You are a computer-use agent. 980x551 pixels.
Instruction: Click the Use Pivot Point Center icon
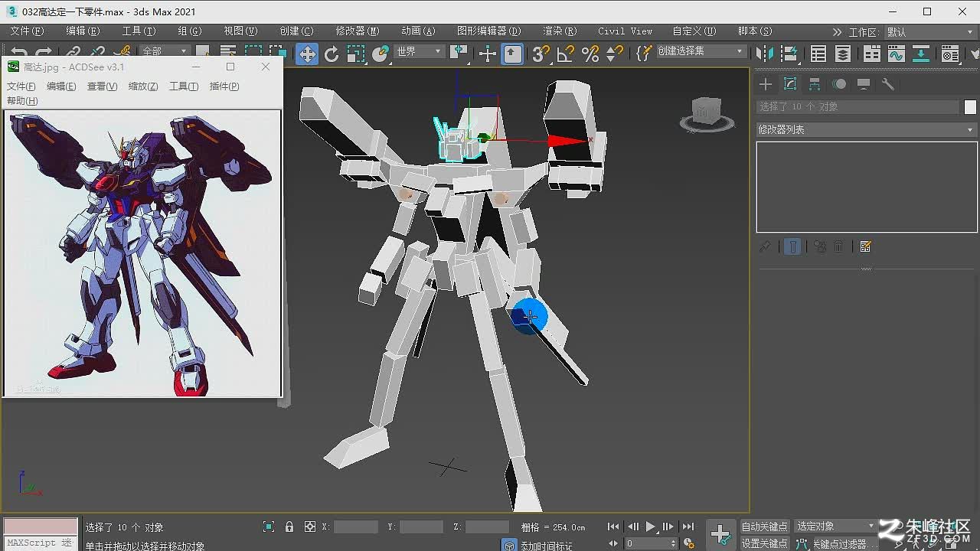point(459,54)
